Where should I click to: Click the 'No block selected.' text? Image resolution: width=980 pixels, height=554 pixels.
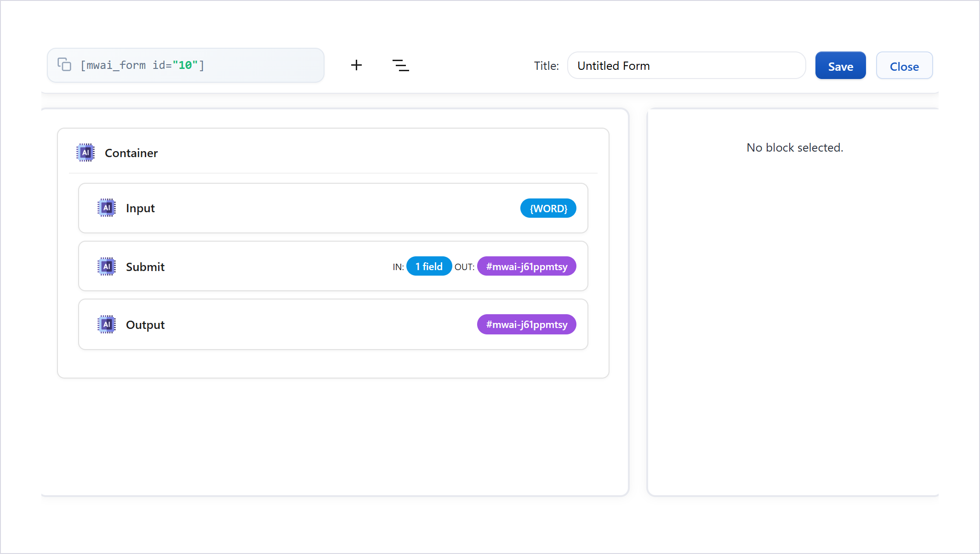(795, 147)
